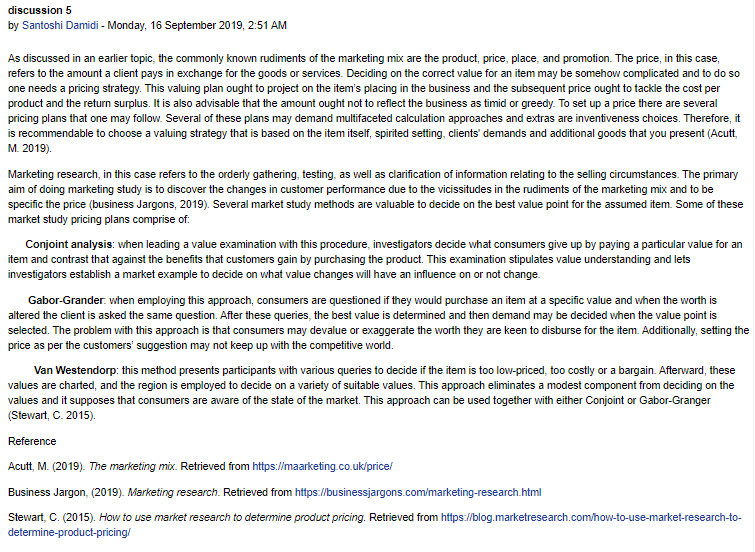Click the bold 'Gabor-Grander' term
Image resolution: width=755 pixels, height=552 pixels.
pyautogui.click(x=65, y=300)
